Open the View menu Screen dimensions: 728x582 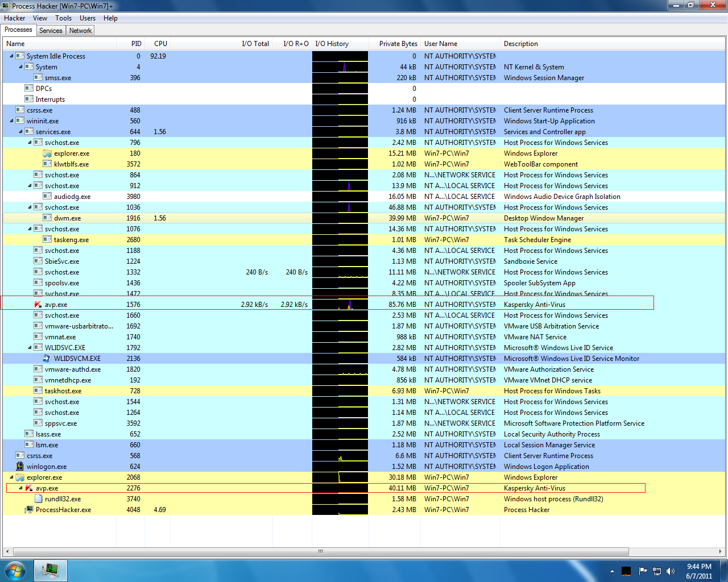(40, 18)
